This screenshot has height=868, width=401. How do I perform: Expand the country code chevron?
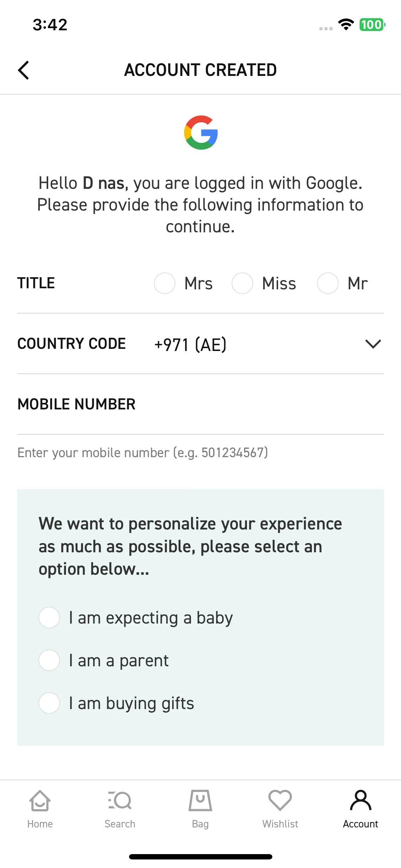pos(373,344)
